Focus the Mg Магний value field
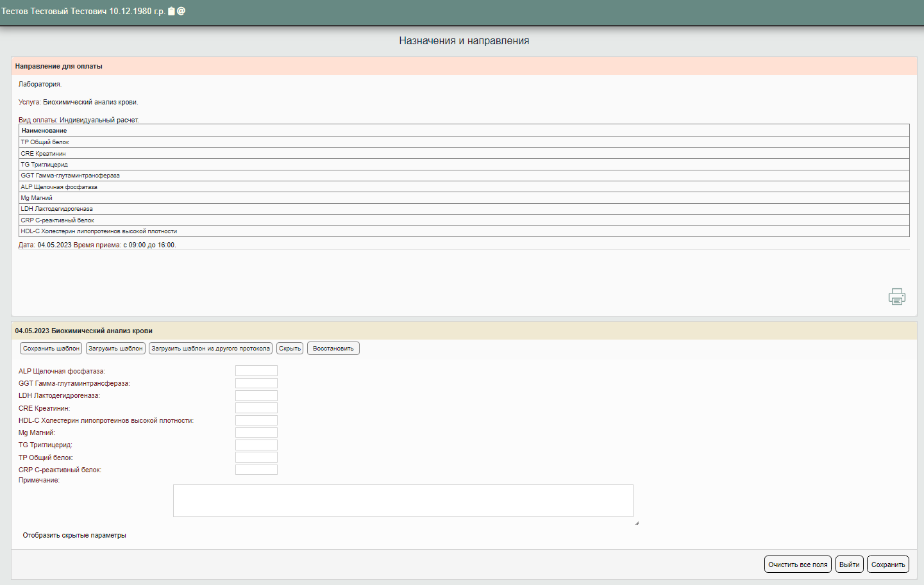This screenshot has width=924, height=585. tap(256, 433)
